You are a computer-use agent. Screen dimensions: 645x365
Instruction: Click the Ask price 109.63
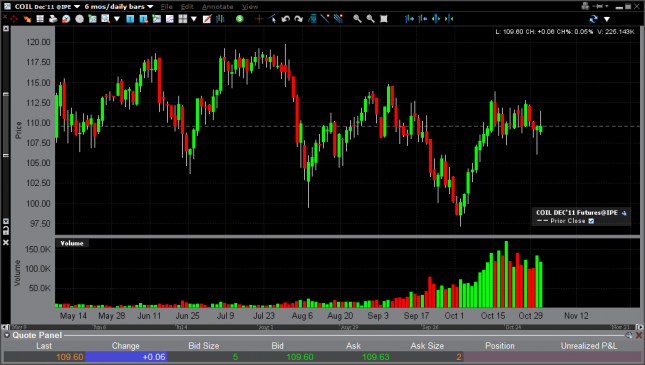(376, 357)
